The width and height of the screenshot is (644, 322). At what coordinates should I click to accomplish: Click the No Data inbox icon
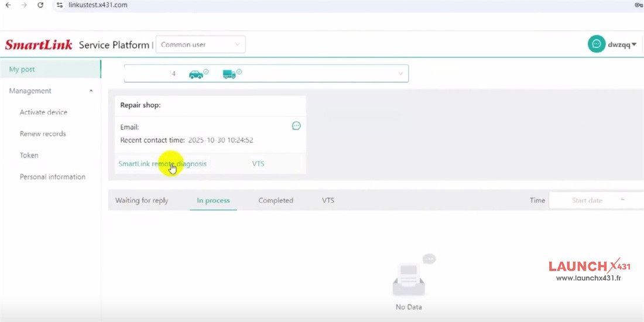coord(413,276)
